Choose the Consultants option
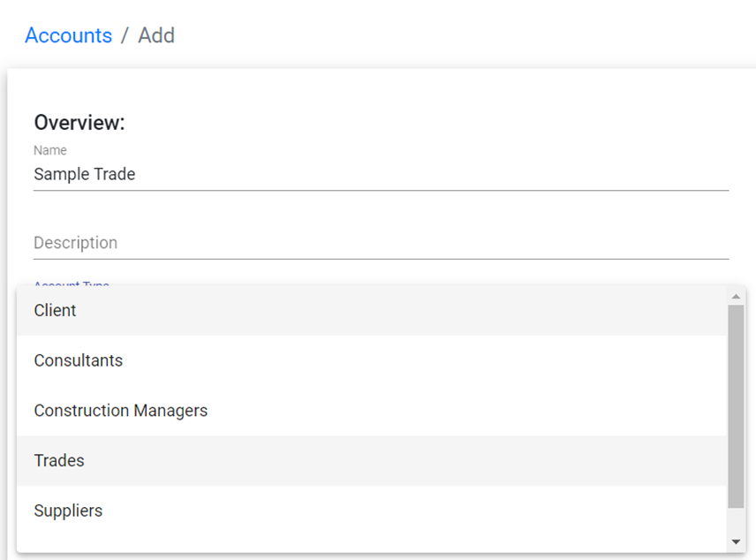 point(78,360)
